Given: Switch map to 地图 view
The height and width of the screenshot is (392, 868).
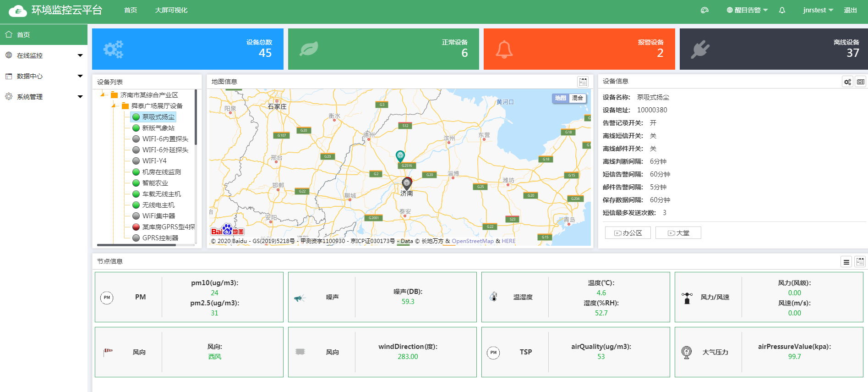Looking at the screenshot, I should 560,98.
